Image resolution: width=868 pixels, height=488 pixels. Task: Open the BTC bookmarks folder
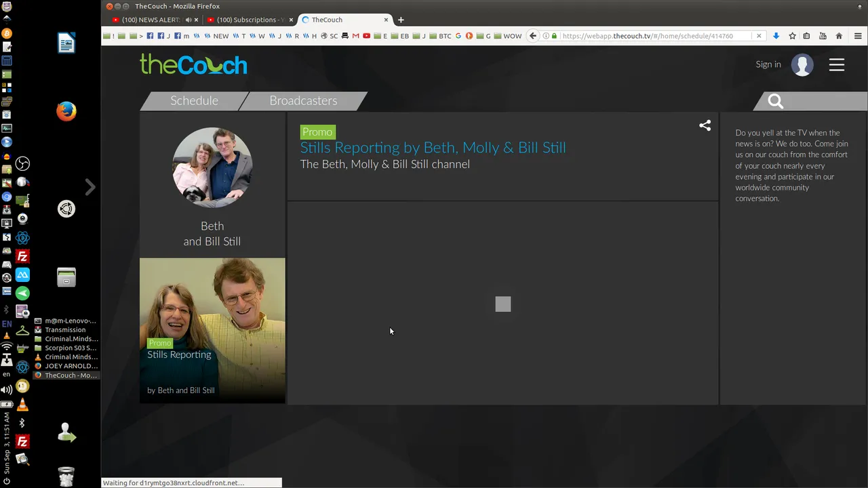pos(441,36)
